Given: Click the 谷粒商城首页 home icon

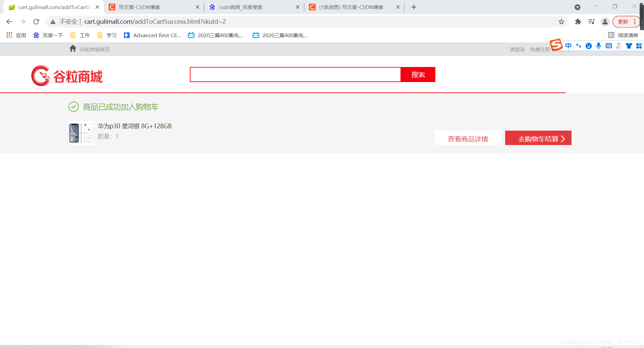Looking at the screenshot, I should (73, 49).
